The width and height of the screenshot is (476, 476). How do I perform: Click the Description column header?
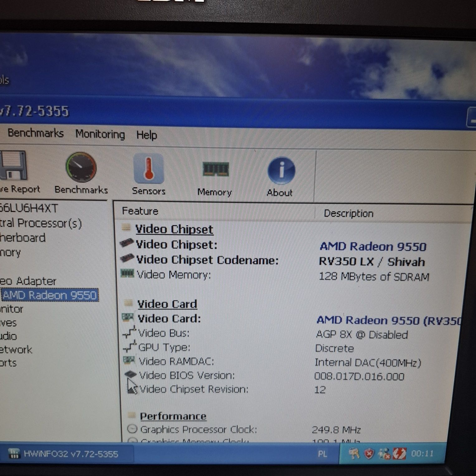pos(349,213)
